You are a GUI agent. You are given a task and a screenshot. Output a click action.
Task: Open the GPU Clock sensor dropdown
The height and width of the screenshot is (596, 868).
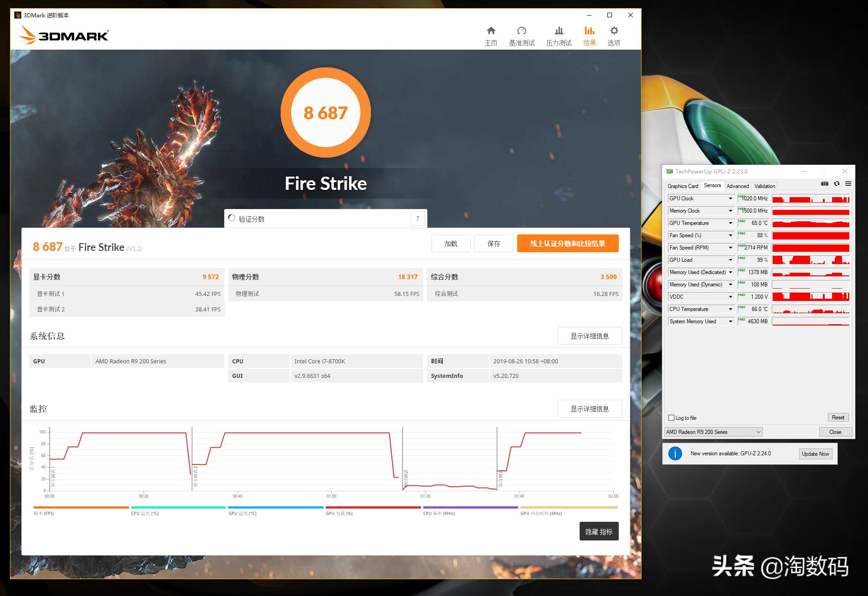pos(730,198)
